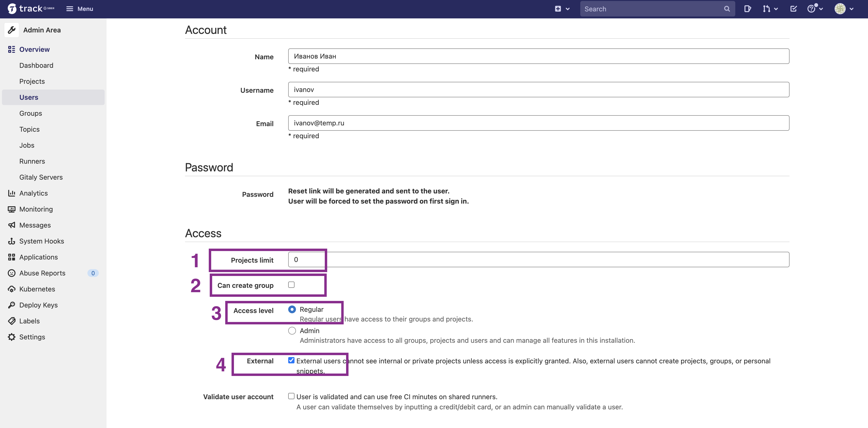Select the Admin access level radio
Screen dimensions: 868x428
(292, 331)
